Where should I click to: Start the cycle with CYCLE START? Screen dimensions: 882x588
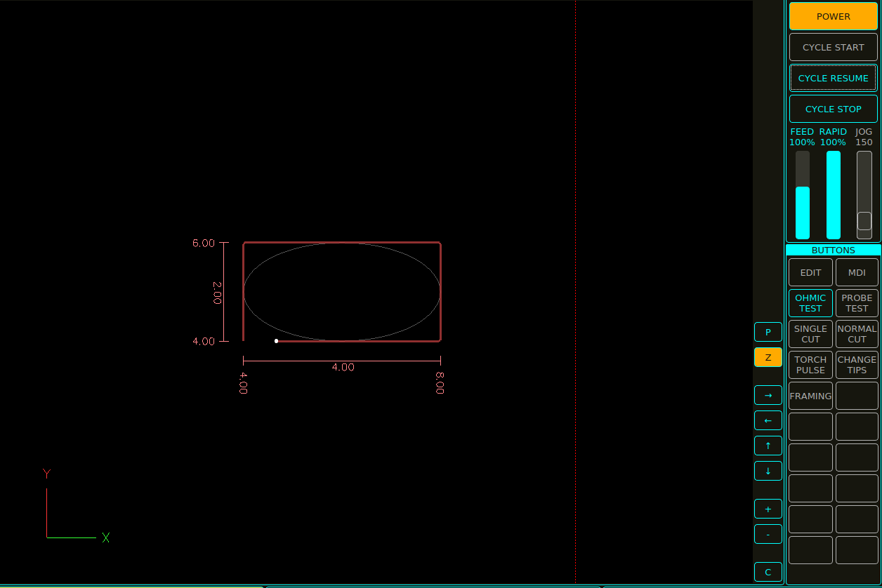pyautogui.click(x=834, y=47)
